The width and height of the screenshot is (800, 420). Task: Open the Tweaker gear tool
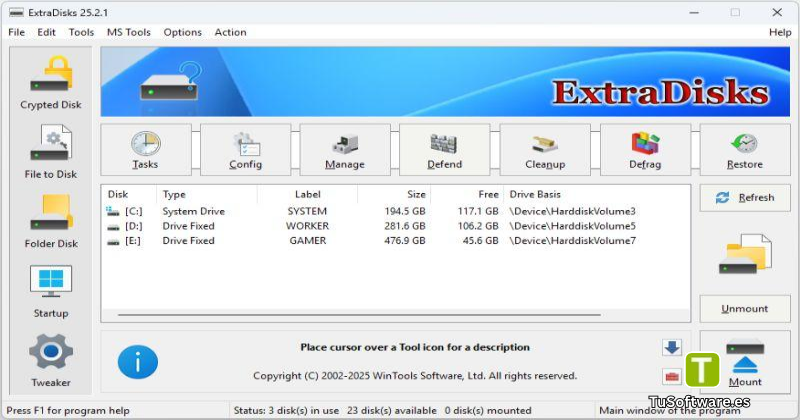[51, 360]
